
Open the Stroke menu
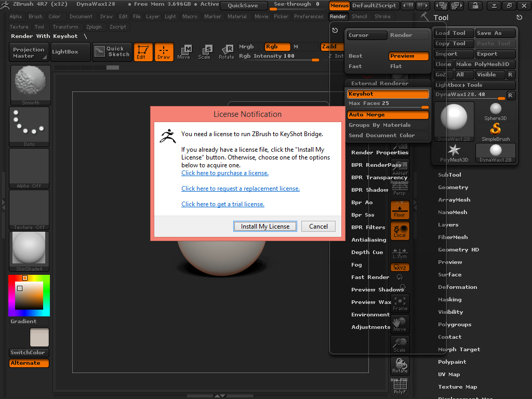point(382,17)
